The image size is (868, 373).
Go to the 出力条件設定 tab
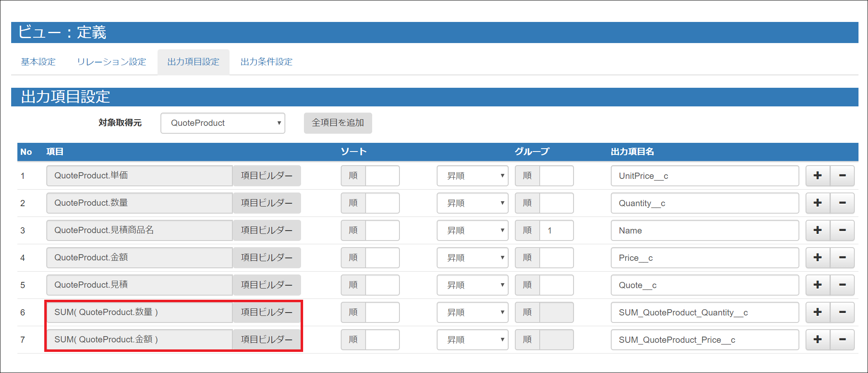point(266,62)
